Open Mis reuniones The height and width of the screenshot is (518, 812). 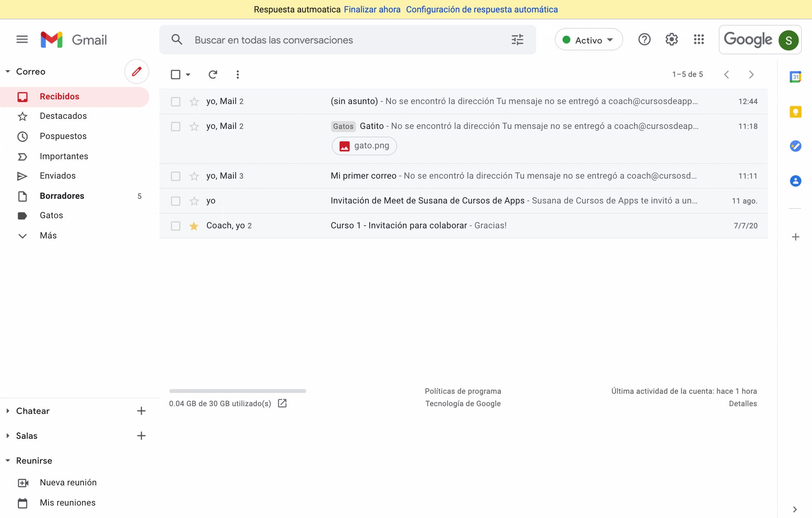68,503
